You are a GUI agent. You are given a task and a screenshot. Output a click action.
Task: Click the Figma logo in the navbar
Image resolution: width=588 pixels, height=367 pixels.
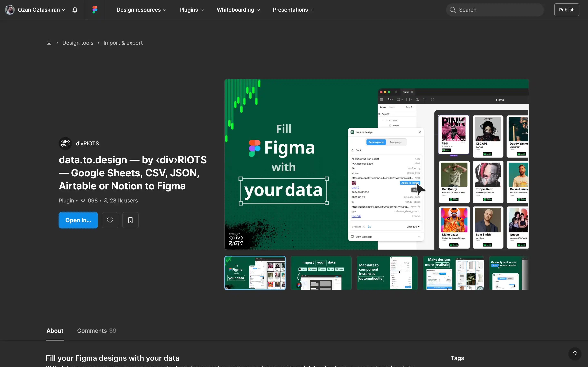click(95, 10)
